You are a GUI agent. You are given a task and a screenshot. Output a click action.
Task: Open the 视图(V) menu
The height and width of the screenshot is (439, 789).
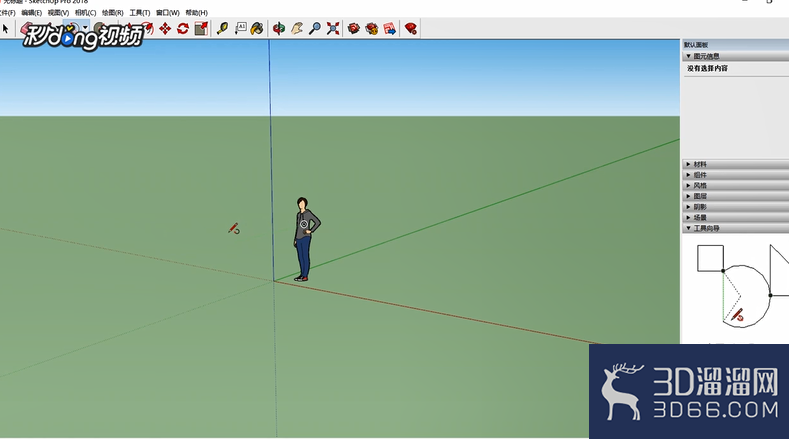click(58, 13)
